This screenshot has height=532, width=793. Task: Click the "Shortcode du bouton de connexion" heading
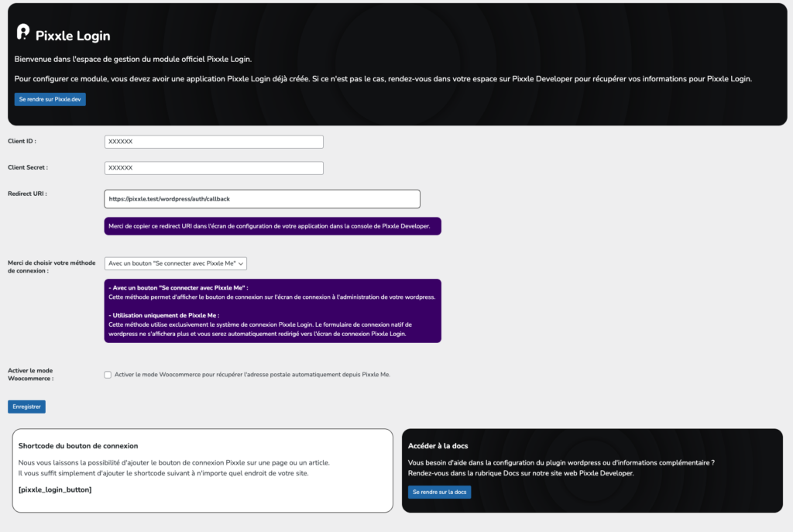coord(78,446)
